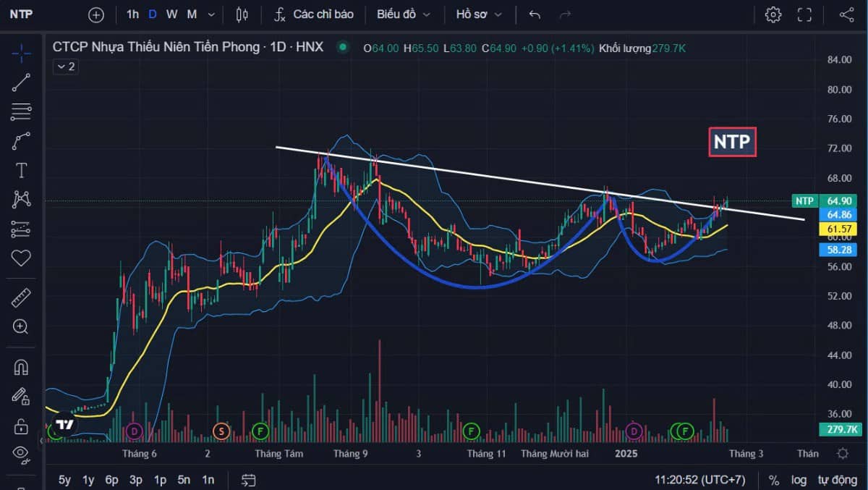
Task: Set range to 5n
Action: click(x=184, y=480)
